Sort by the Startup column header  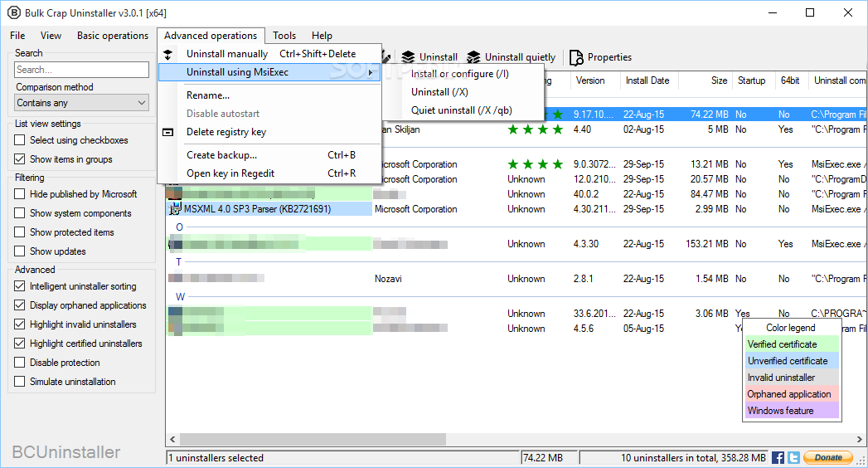753,80
